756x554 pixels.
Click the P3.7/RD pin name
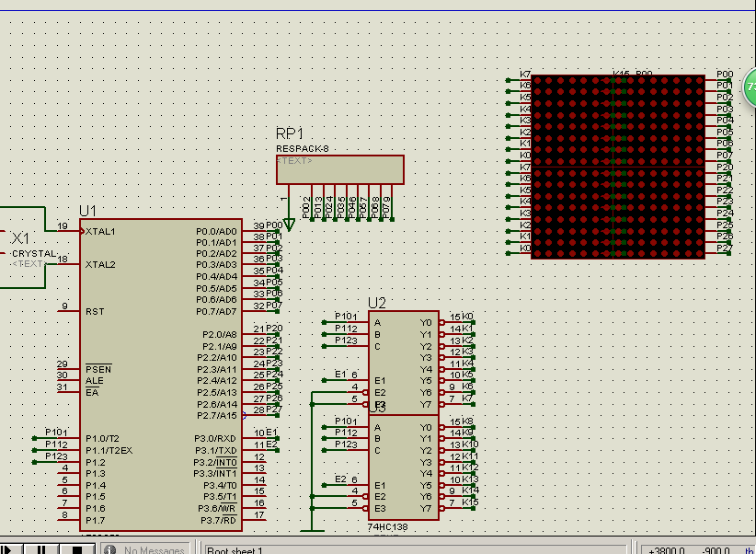[x=219, y=520]
